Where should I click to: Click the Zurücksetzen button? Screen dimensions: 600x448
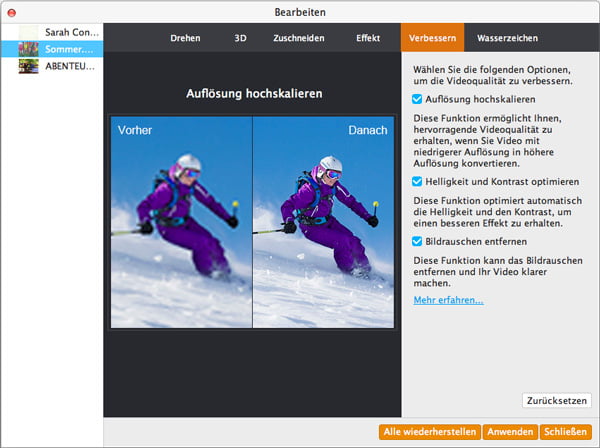(x=556, y=400)
